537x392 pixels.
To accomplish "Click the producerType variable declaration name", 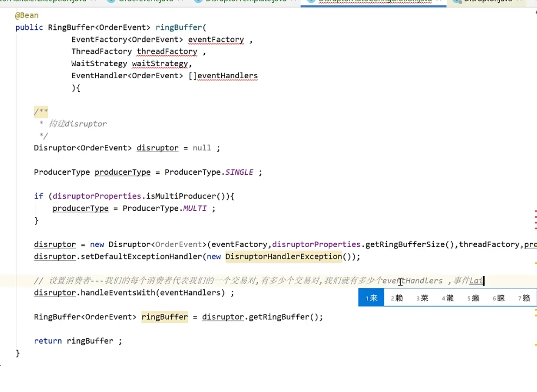I will [123, 173].
